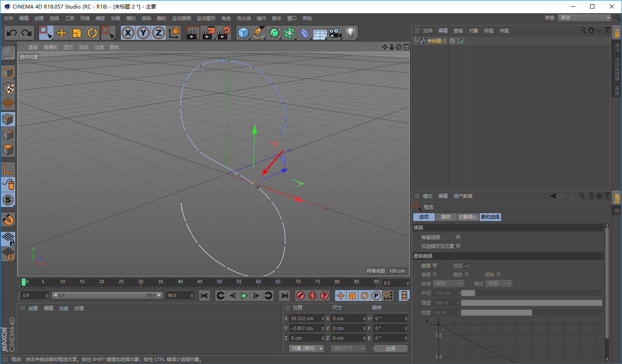Enable soft selection 启用 checkbox
The height and width of the screenshot is (364, 622).
pyautogui.click(x=435, y=265)
